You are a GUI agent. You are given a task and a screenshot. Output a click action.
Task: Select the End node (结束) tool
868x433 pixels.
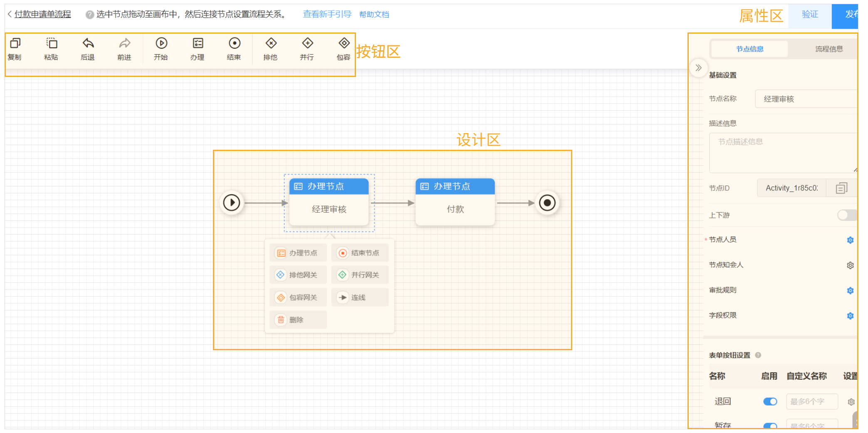coord(234,44)
